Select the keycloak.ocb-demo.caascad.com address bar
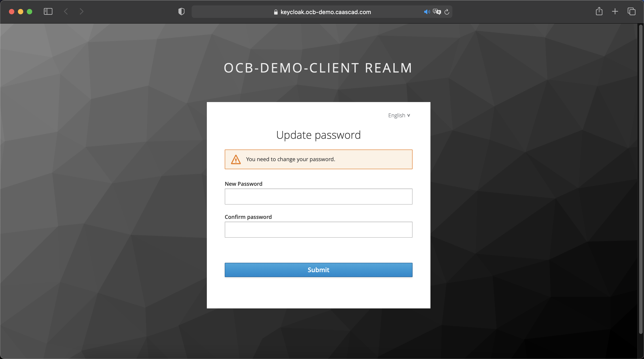 pos(322,12)
